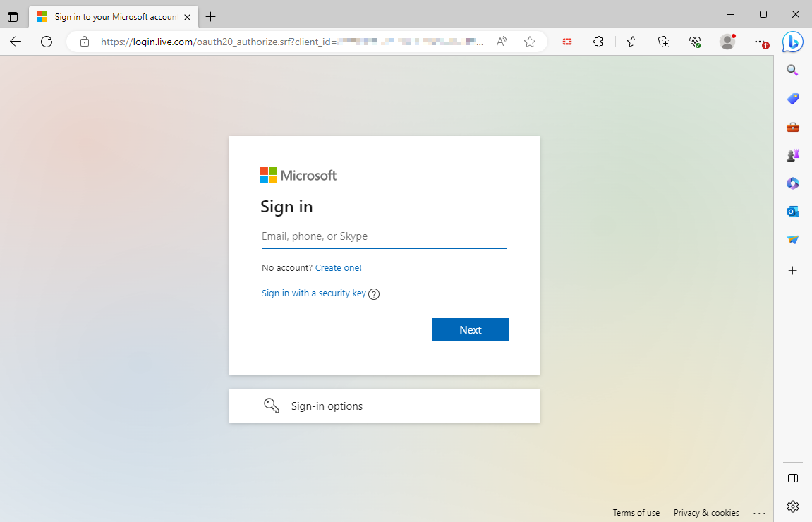Viewport: 812px width, 522px height.
Task: Open a new browser tab
Action: click(210, 17)
